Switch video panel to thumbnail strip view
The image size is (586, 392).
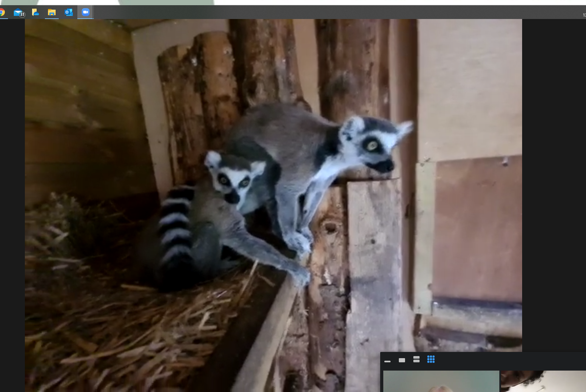pyautogui.click(x=416, y=359)
